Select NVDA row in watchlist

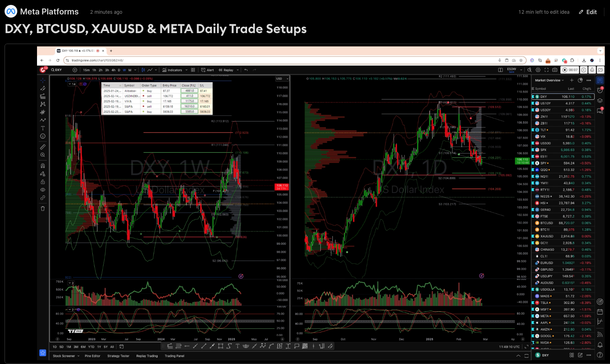[563, 343]
